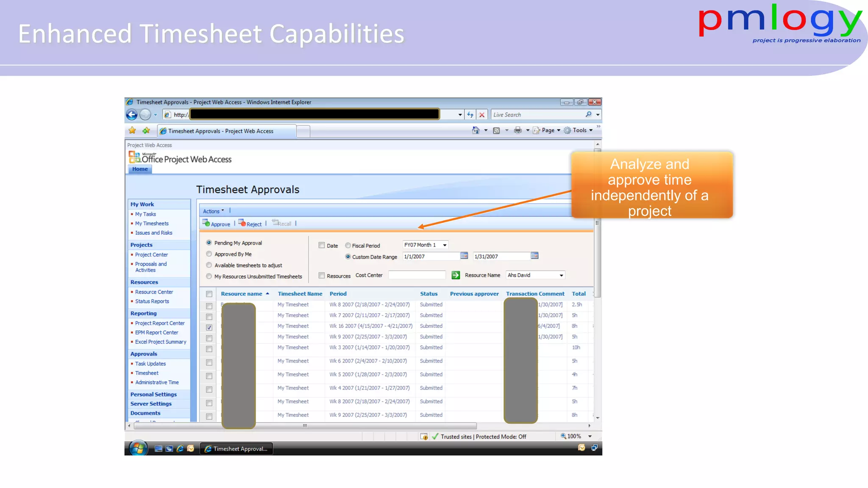Click the Stop loading red X icon

click(482, 115)
